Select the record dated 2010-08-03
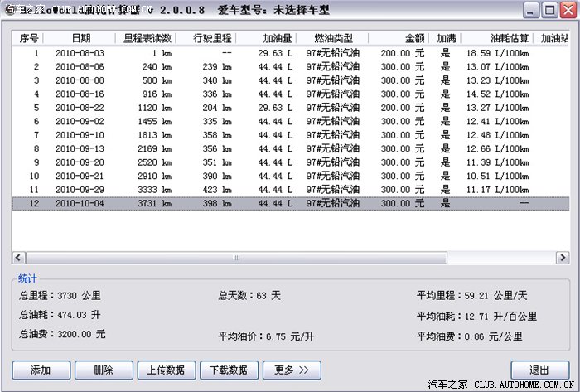Screen dimensions: 580x392 [290, 53]
